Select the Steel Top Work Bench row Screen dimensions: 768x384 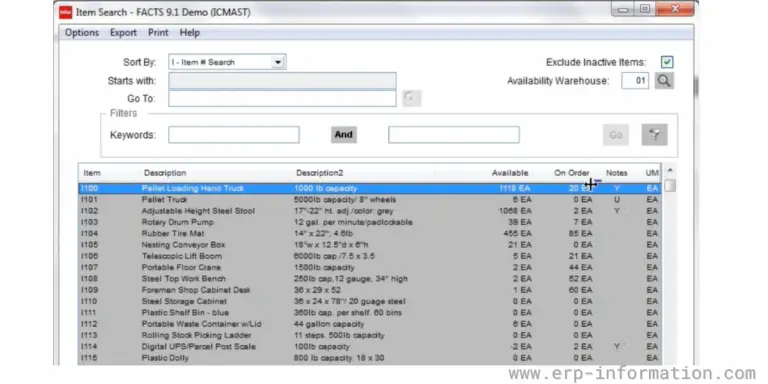click(370, 279)
